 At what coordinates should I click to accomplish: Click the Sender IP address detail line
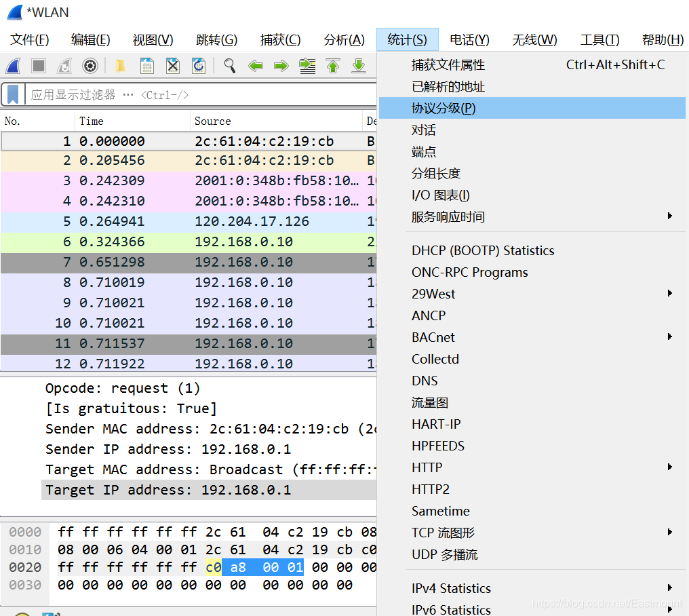tap(168, 449)
